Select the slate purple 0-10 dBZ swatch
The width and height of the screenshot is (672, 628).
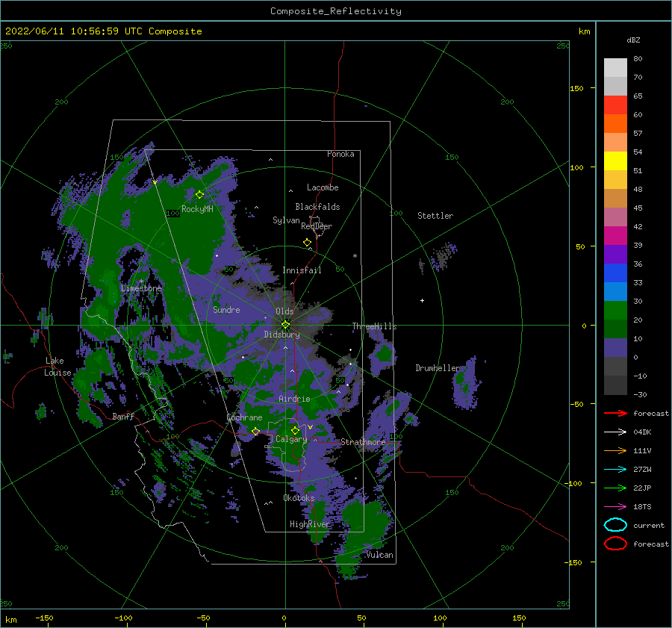coord(615,348)
